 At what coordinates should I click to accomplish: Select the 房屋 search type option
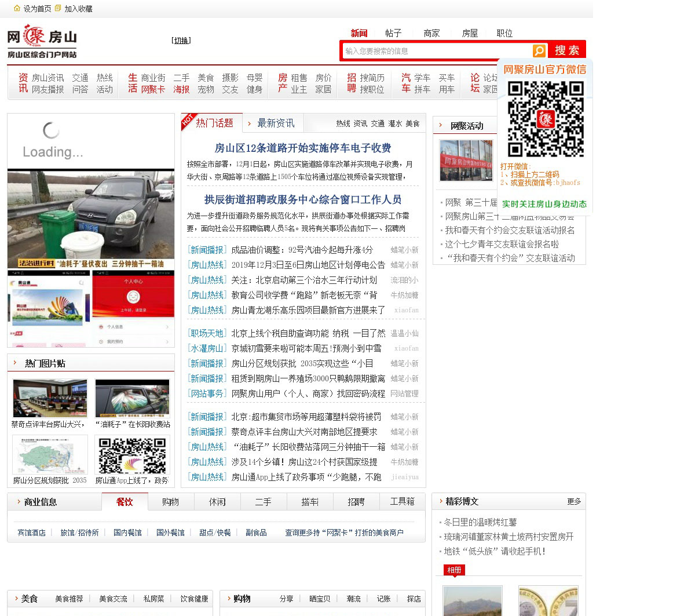470,34
